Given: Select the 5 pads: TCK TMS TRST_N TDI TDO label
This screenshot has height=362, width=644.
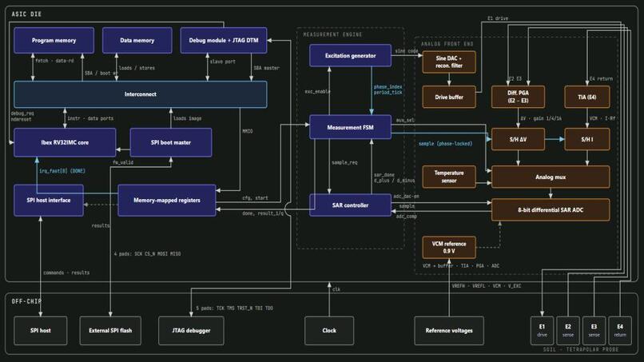Looking at the screenshot, I should coord(234,308).
